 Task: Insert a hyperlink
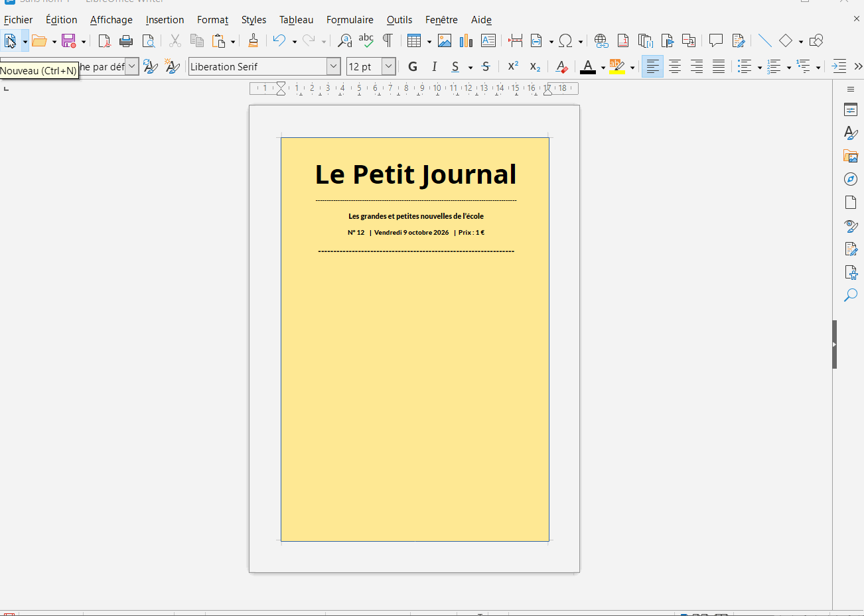pos(601,41)
